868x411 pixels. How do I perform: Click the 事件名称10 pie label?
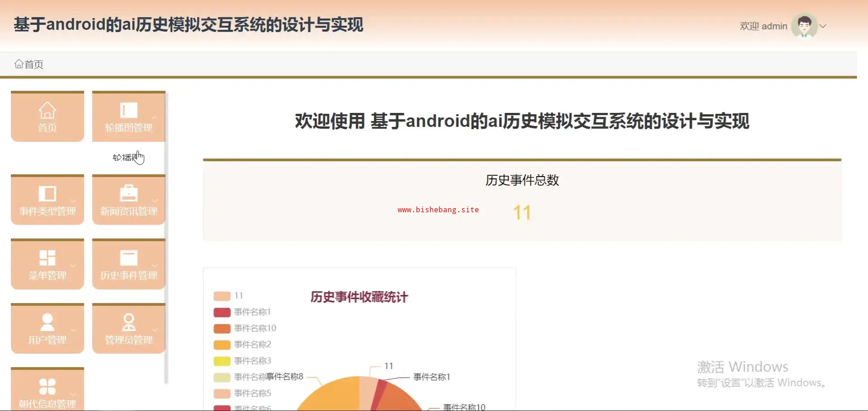click(x=464, y=407)
